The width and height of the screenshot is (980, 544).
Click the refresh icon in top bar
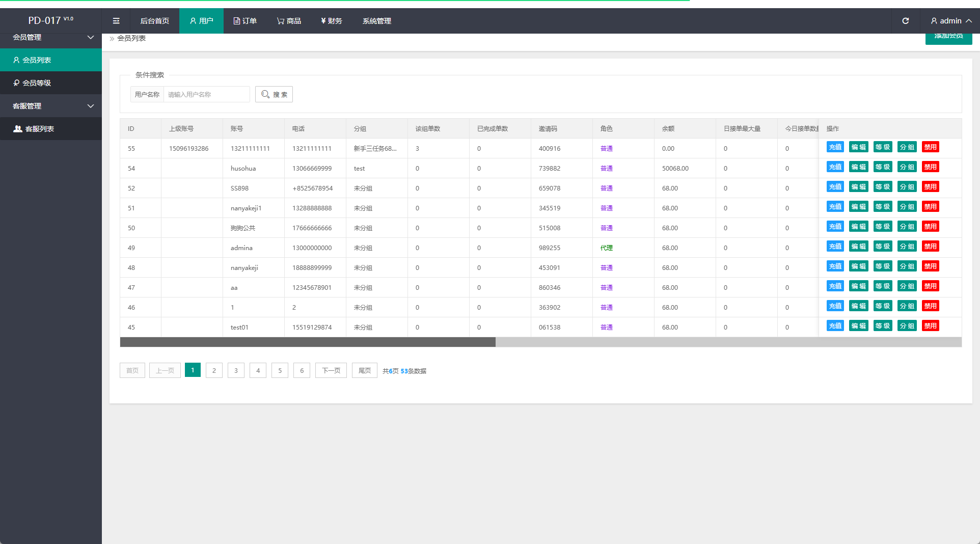[905, 21]
